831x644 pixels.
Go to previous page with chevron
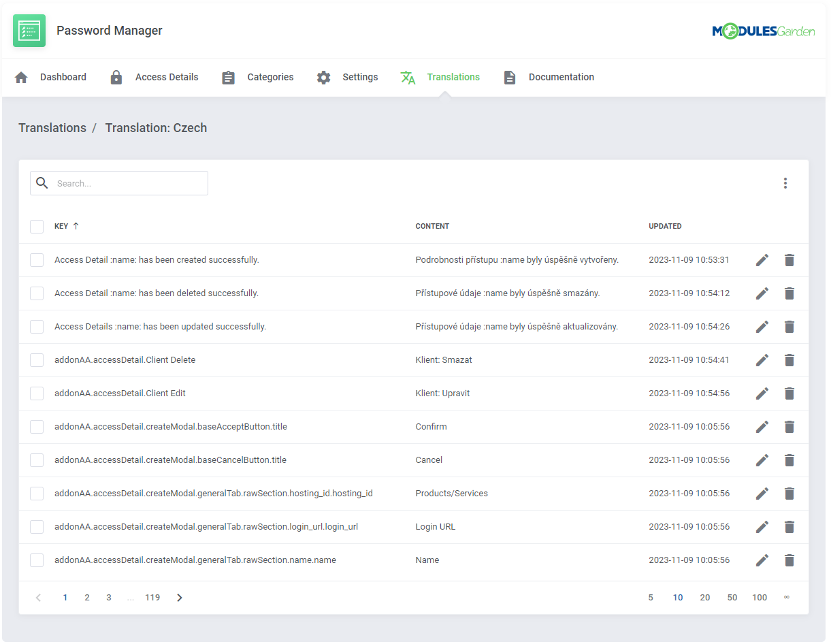[x=38, y=598]
